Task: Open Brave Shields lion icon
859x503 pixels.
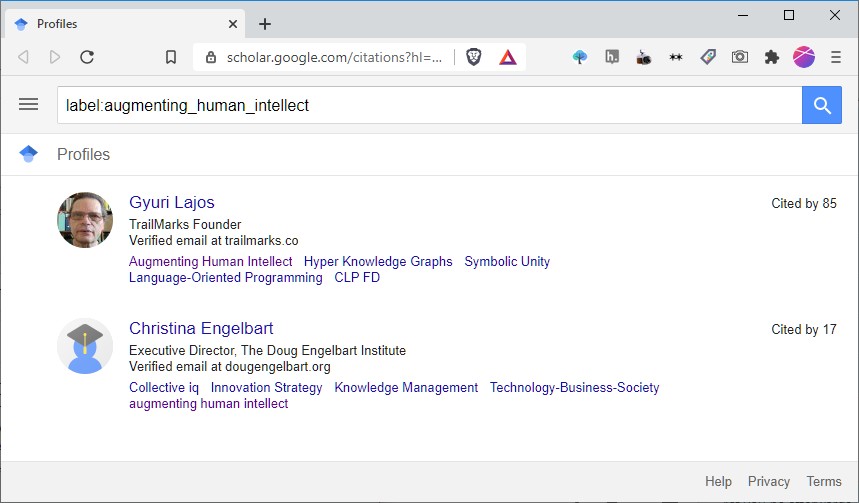Action: coord(474,57)
